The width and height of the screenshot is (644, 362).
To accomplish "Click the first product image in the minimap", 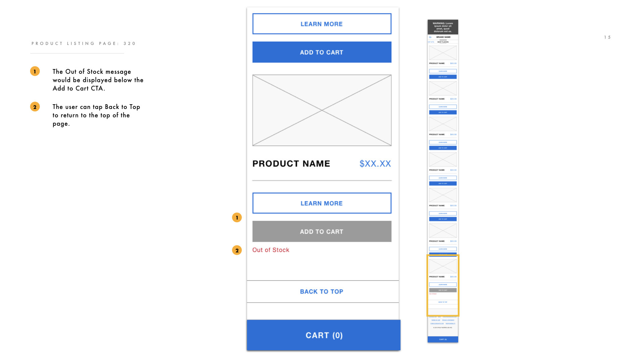I will 443,53.
